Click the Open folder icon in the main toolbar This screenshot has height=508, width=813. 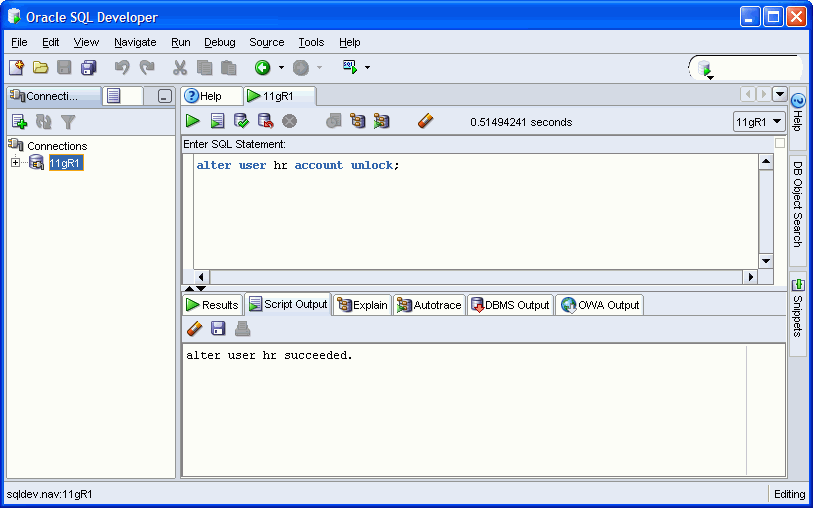[41, 68]
